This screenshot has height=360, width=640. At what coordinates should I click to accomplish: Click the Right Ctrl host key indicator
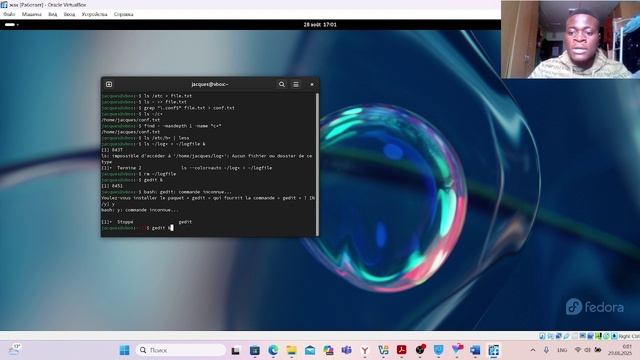point(629,336)
